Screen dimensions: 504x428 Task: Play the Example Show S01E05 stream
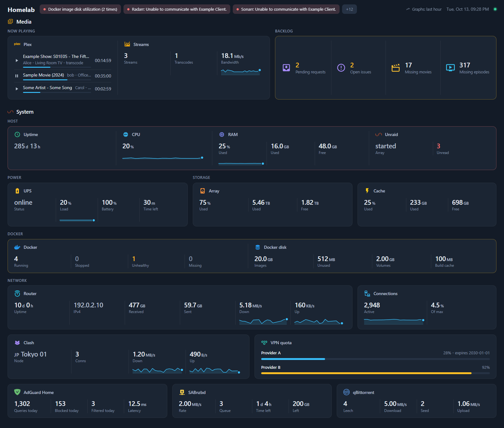pyautogui.click(x=17, y=60)
